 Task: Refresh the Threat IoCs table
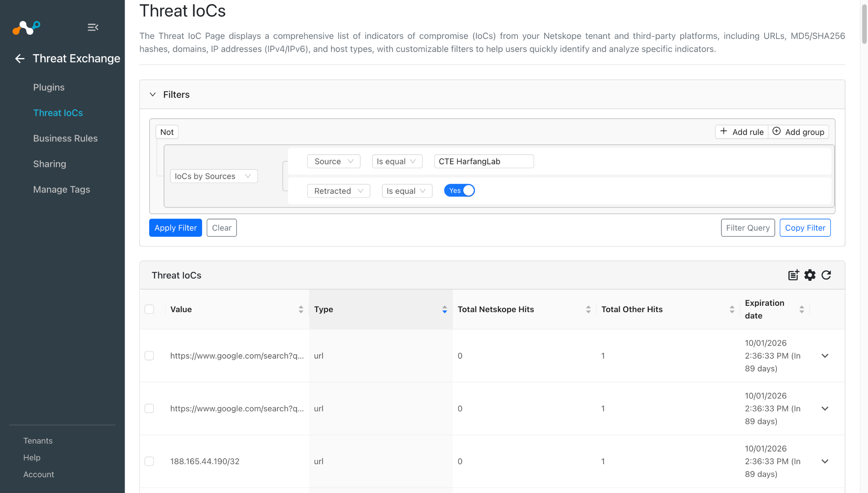point(826,275)
